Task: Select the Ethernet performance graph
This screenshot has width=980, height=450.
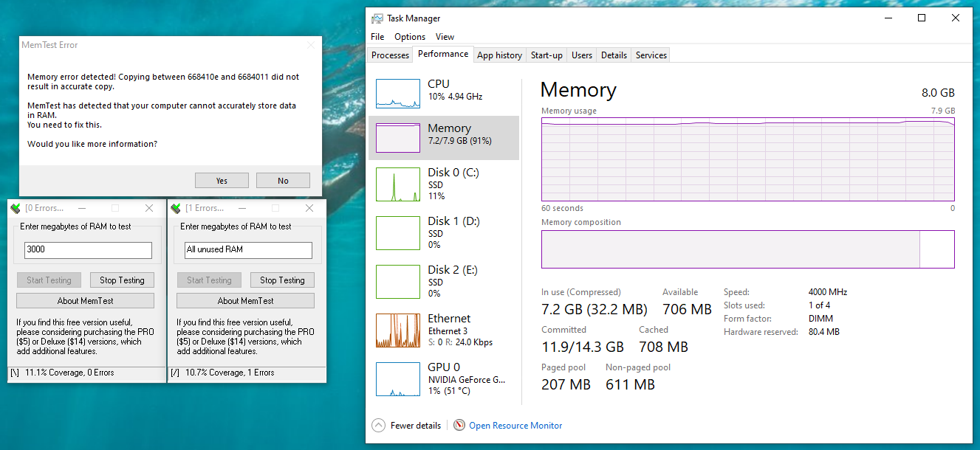Action: click(397, 330)
